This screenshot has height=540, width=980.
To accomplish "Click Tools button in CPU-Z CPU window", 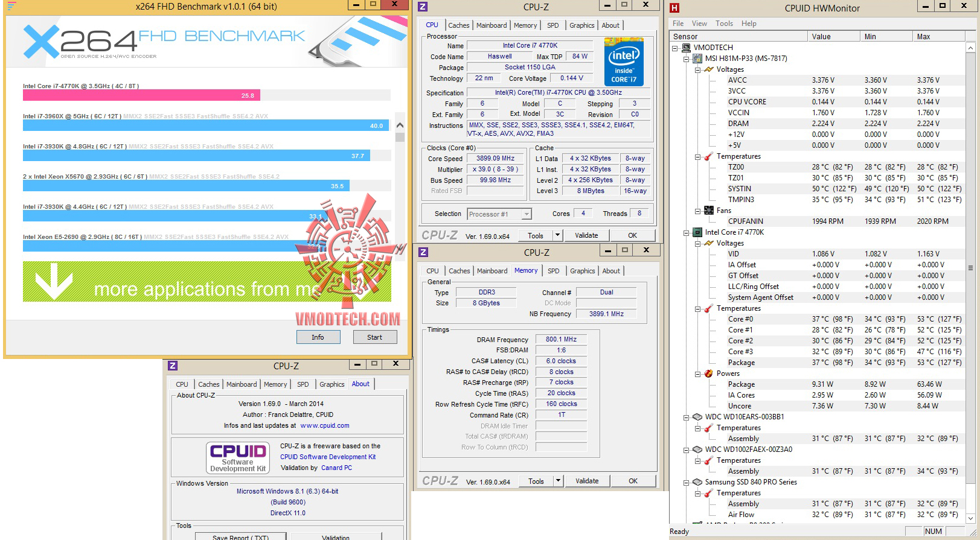I will 536,235.
